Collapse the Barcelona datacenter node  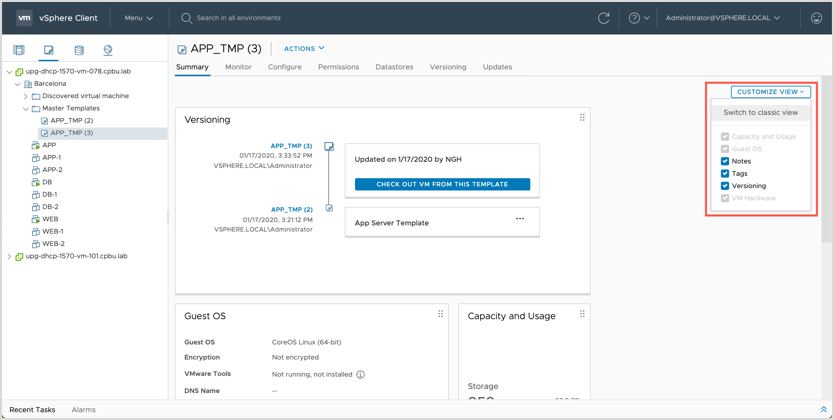tap(18, 83)
